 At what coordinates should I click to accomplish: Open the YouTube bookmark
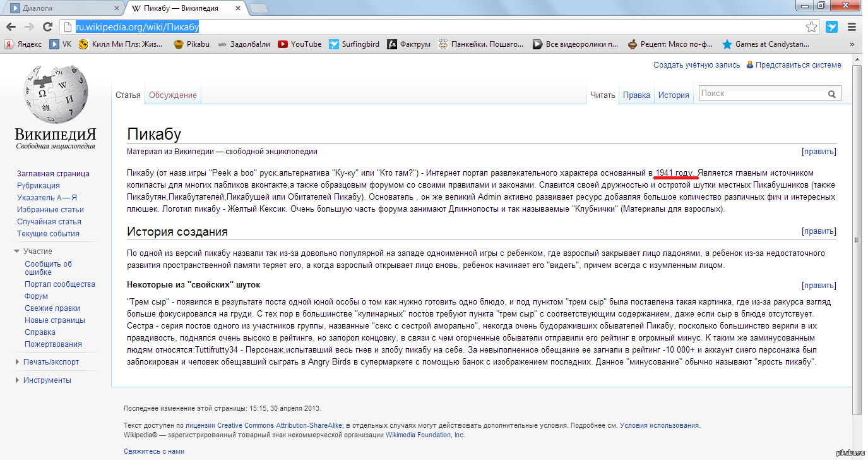pos(300,44)
